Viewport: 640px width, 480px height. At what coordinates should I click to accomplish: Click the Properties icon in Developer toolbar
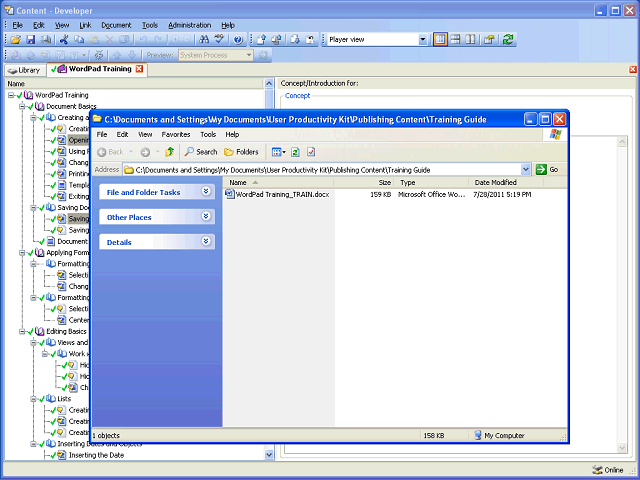tap(489, 40)
